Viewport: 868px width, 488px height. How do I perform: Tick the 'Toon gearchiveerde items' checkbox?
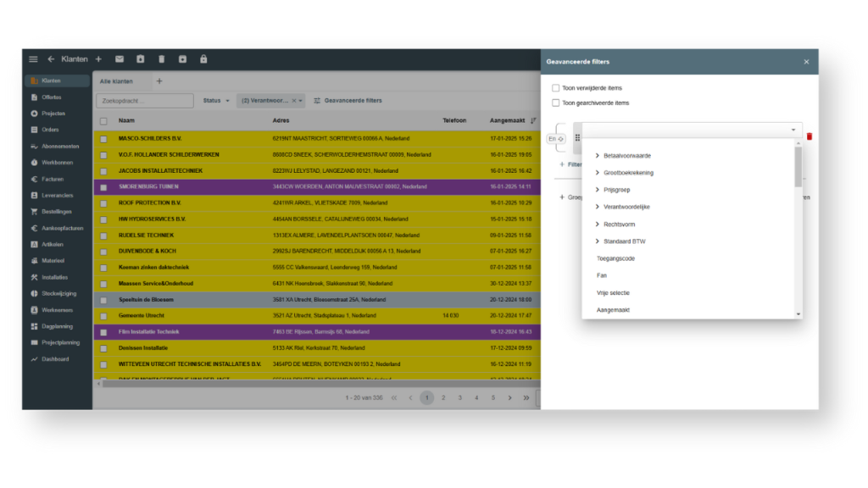(x=556, y=103)
